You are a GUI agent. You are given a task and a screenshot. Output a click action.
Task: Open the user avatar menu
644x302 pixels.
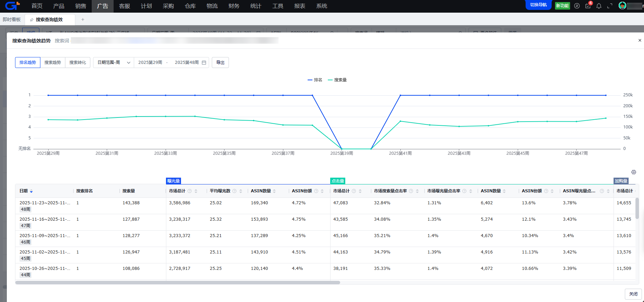[622, 5]
